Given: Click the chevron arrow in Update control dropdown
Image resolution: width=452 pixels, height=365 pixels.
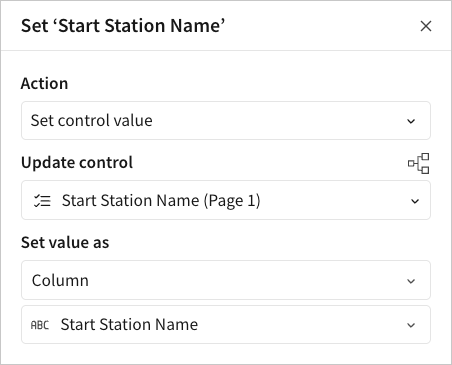Looking at the screenshot, I should click(x=415, y=201).
